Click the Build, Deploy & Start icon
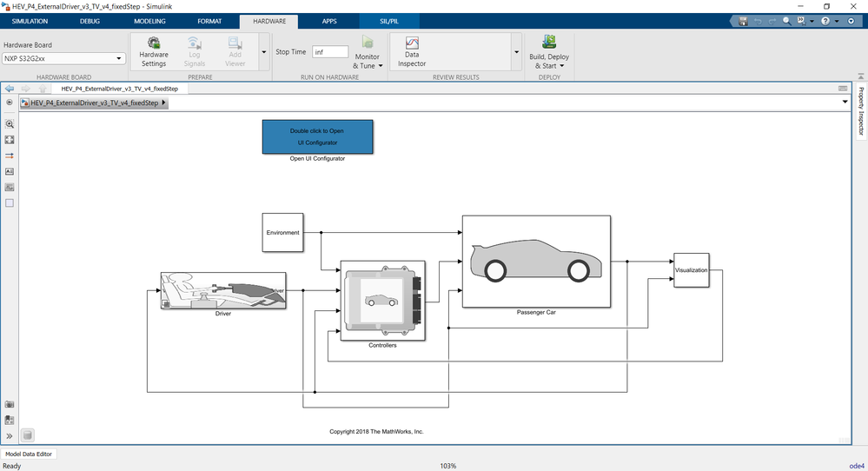Screen dimensions: 868x471 pos(549,42)
